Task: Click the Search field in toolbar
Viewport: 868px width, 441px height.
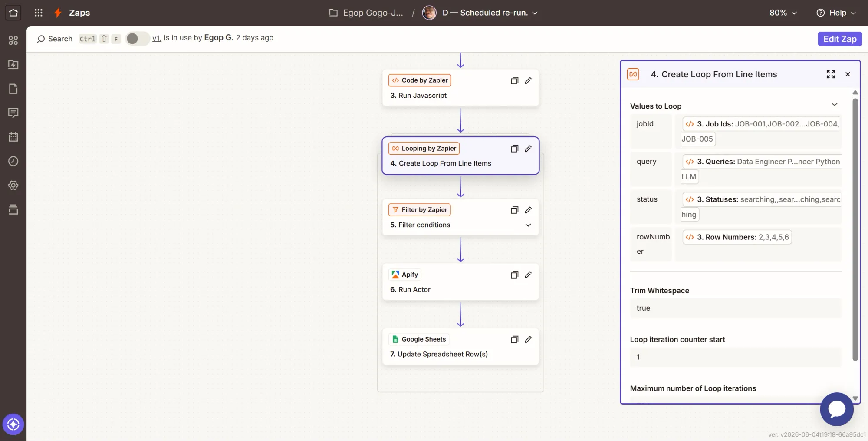Action: [x=55, y=39]
